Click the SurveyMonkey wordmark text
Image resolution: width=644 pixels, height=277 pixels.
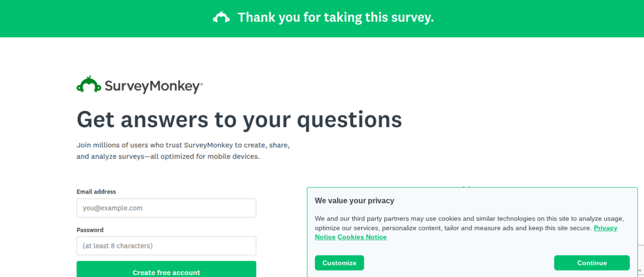pyautogui.click(x=152, y=86)
